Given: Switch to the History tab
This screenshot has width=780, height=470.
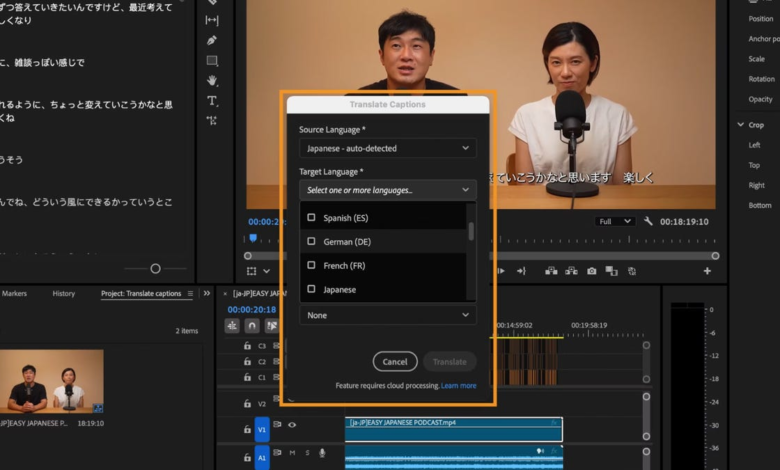Looking at the screenshot, I should coord(64,293).
